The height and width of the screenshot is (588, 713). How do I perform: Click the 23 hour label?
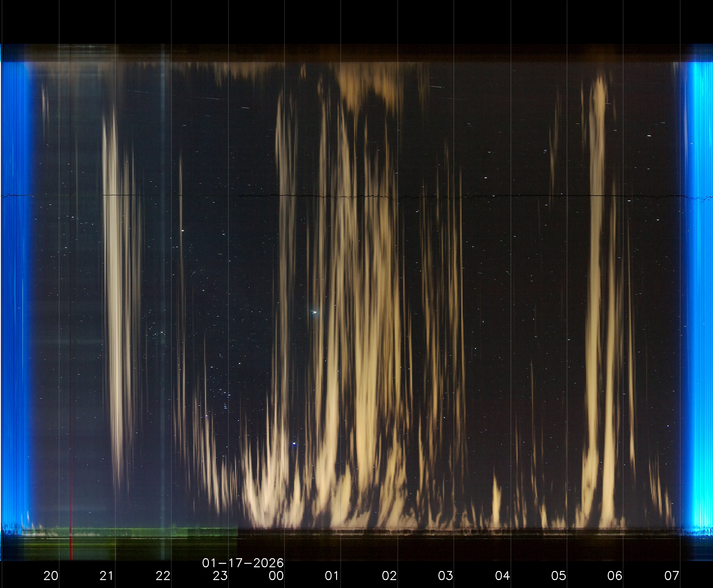click(x=220, y=576)
